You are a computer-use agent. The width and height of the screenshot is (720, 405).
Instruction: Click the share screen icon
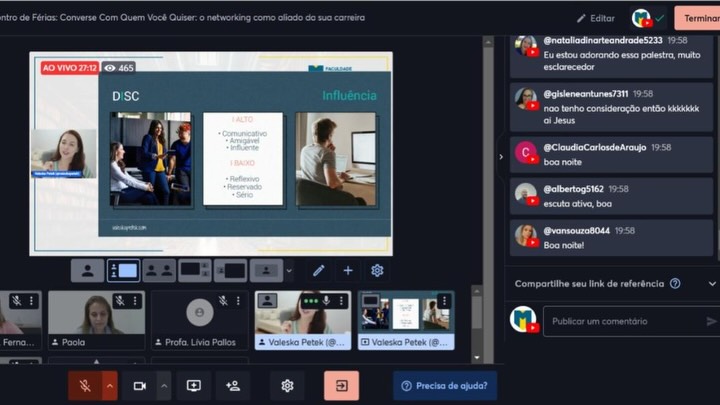pos(194,385)
